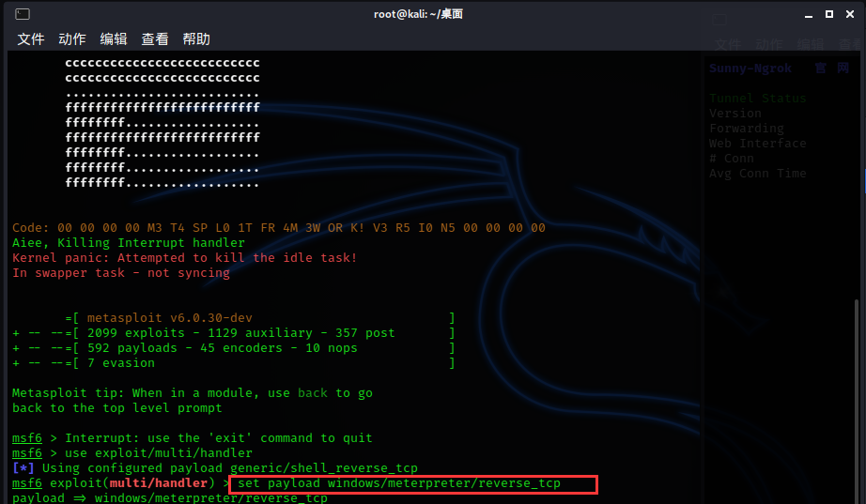Click '# Conn' in background window
The width and height of the screenshot is (866, 504).
(732, 159)
